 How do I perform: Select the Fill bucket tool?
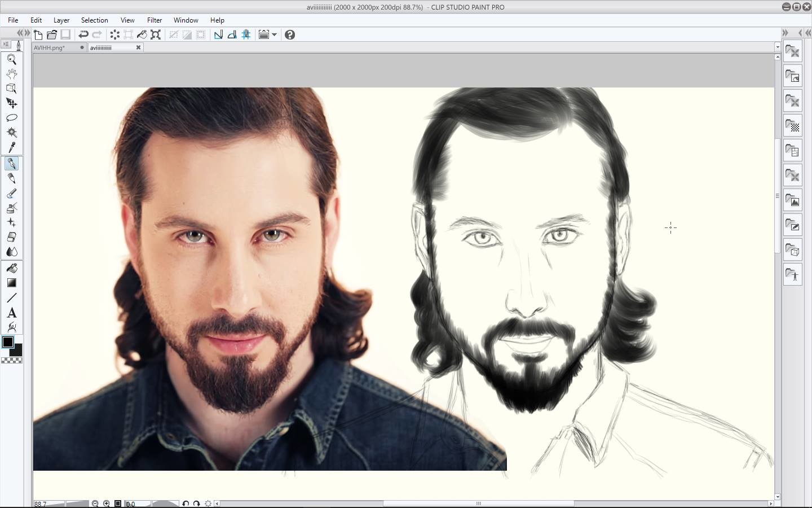(11, 268)
